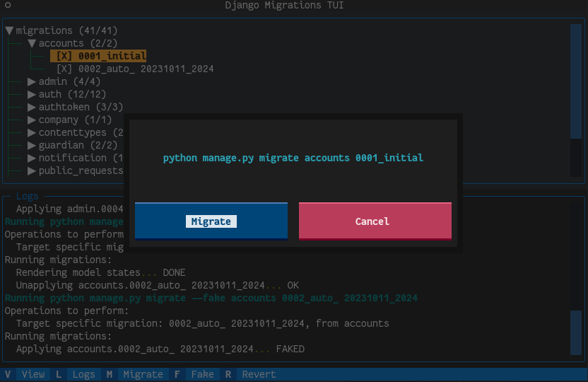588x382 pixels.
Task: Dismiss dialog with Cancel button
Action: [375, 221]
